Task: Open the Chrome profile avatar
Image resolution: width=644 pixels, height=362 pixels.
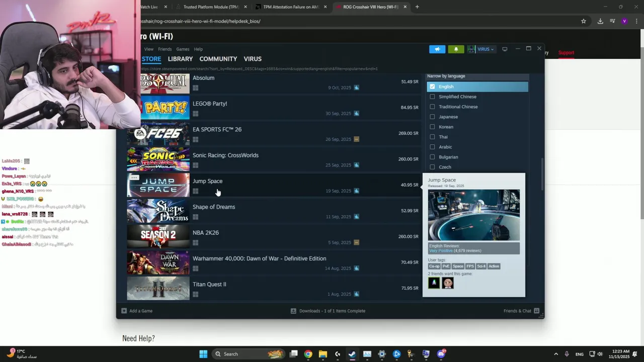Action: click(624, 21)
